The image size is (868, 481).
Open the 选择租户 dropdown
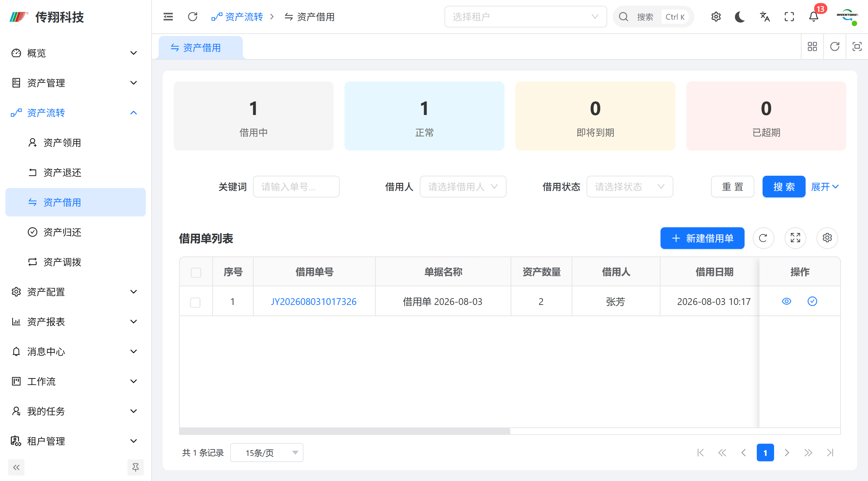pos(526,17)
